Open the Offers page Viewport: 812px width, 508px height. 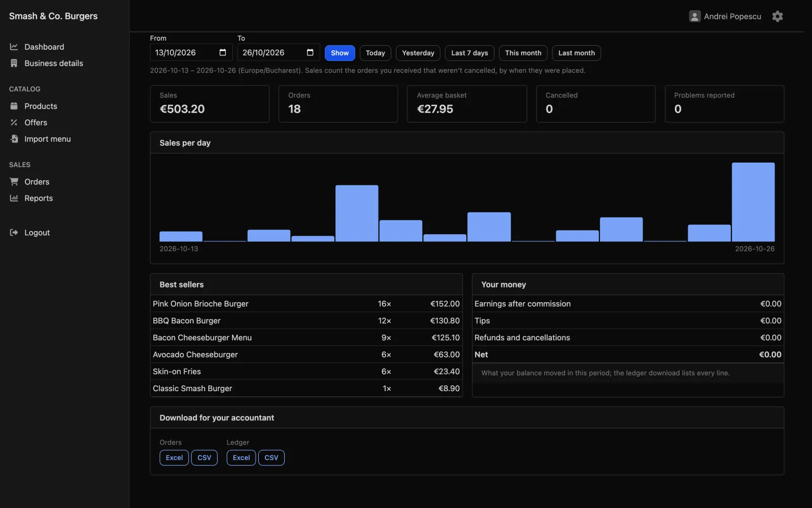point(36,122)
